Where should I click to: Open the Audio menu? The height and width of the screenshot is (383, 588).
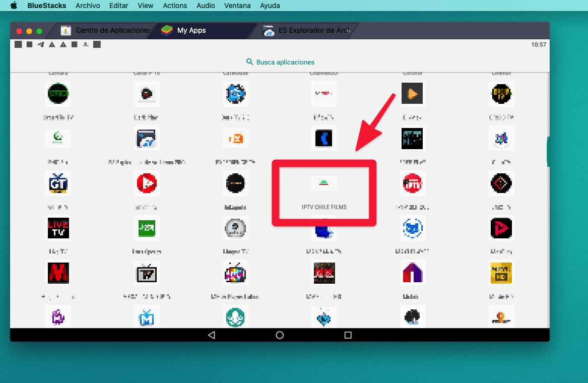pos(206,6)
